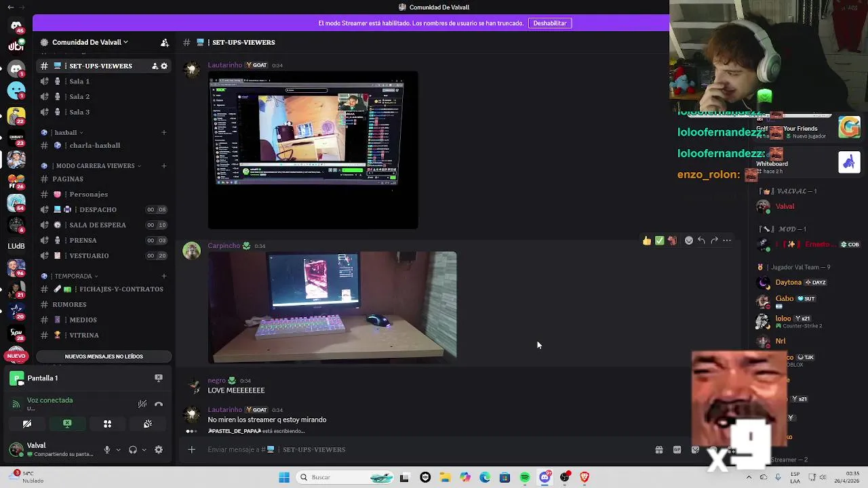The width and height of the screenshot is (868, 488).
Task: Add channel to MODO CARRERA VIEWERS
Action: coord(163,165)
